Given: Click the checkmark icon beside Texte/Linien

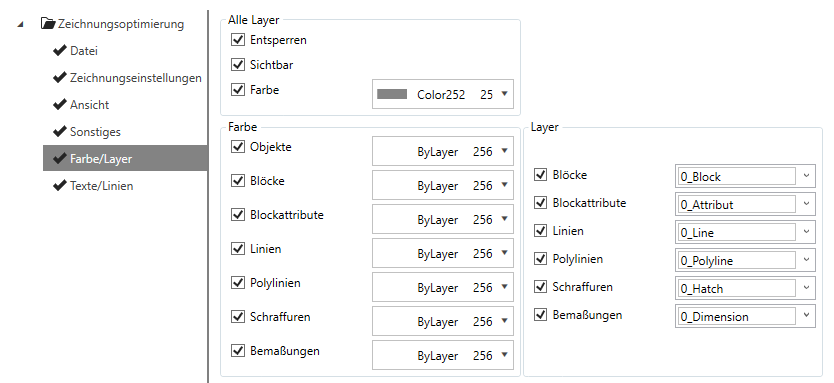Looking at the screenshot, I should (60, 186).
